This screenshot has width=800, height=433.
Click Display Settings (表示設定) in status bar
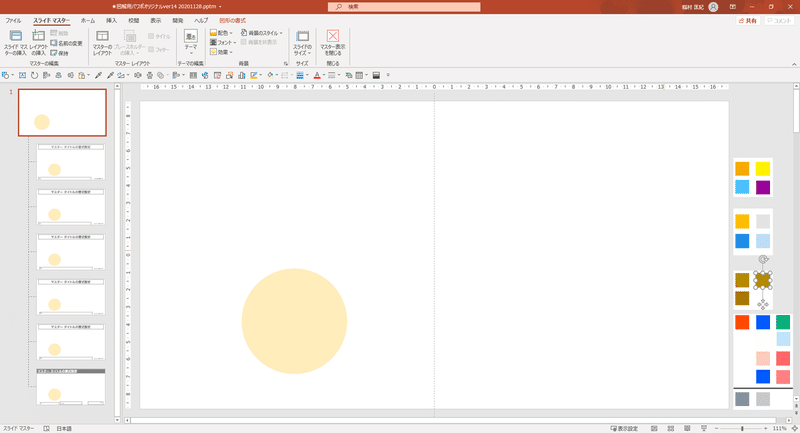pos(624,428)
